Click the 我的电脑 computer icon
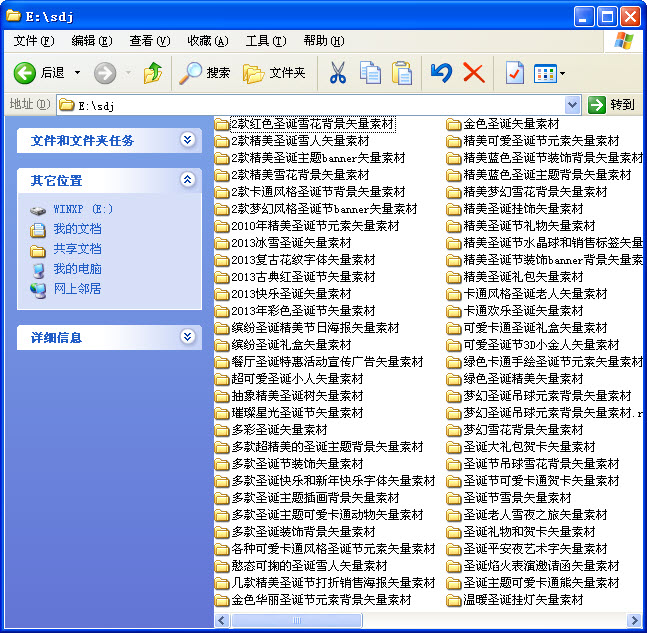This screenshot has height=633, width=647. (38, 270)
